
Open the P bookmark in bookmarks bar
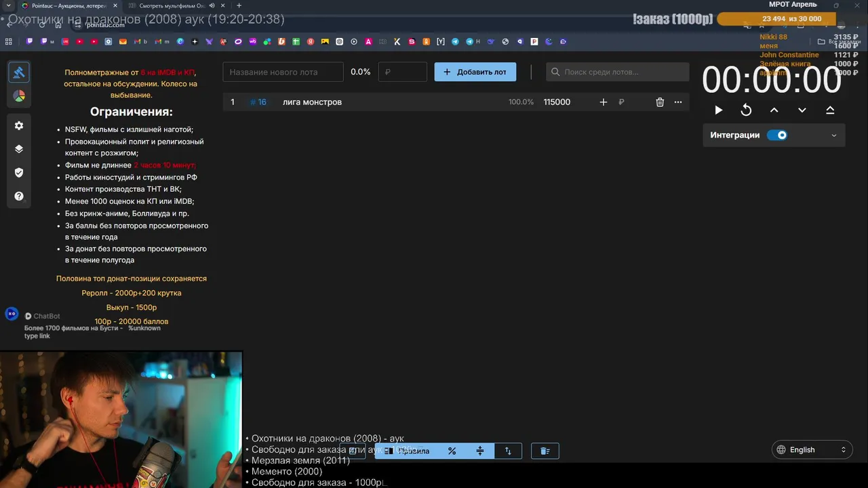point(534,41)
